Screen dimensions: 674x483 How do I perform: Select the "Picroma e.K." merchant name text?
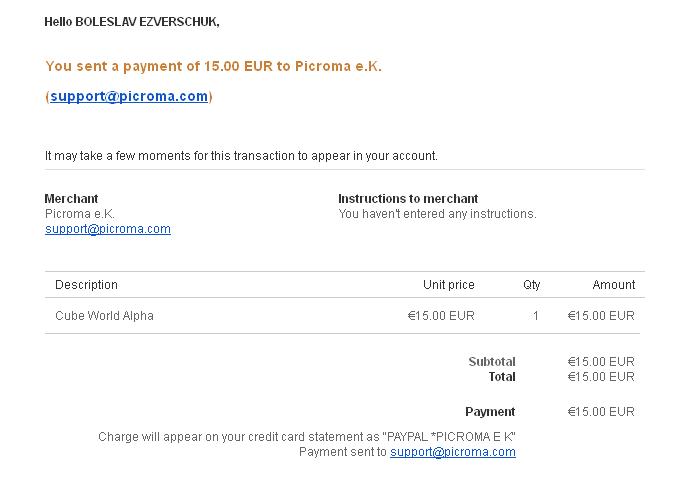click(x=80, y=214)
